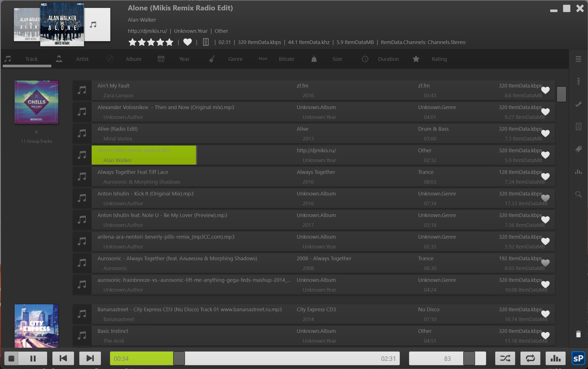This screenshot has width=588, height=369.
Task: Click the checkmark icon in right sidebar
Action: coord(578,104)
